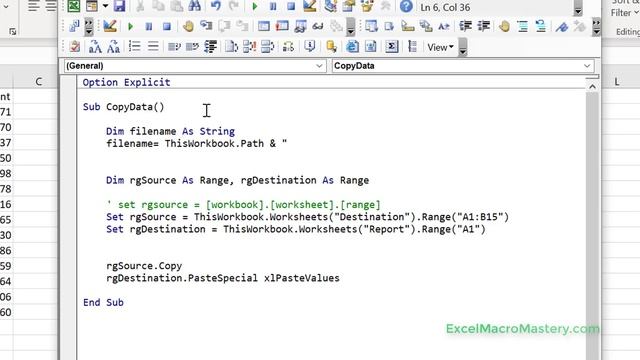Viewport: 640px width, 360px height.
Task: Click Reset in the Standard toolbar
Action: pos(291,7)
